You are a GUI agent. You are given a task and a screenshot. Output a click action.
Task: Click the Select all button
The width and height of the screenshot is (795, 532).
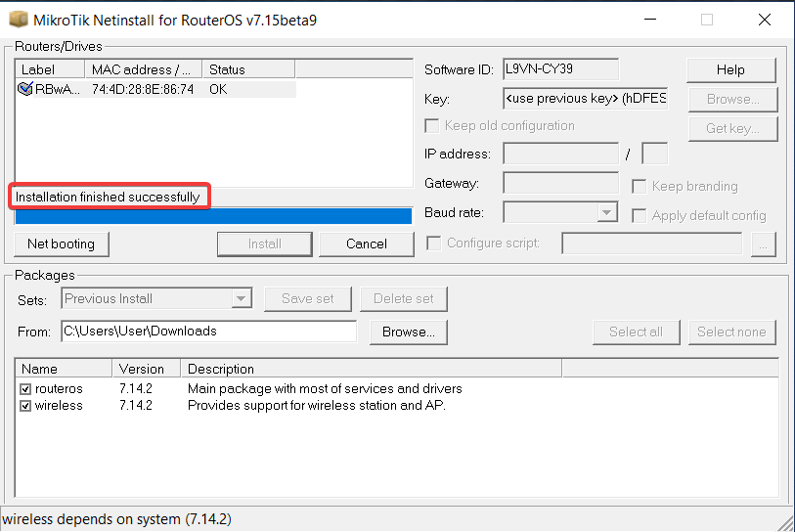coord(637,332)
